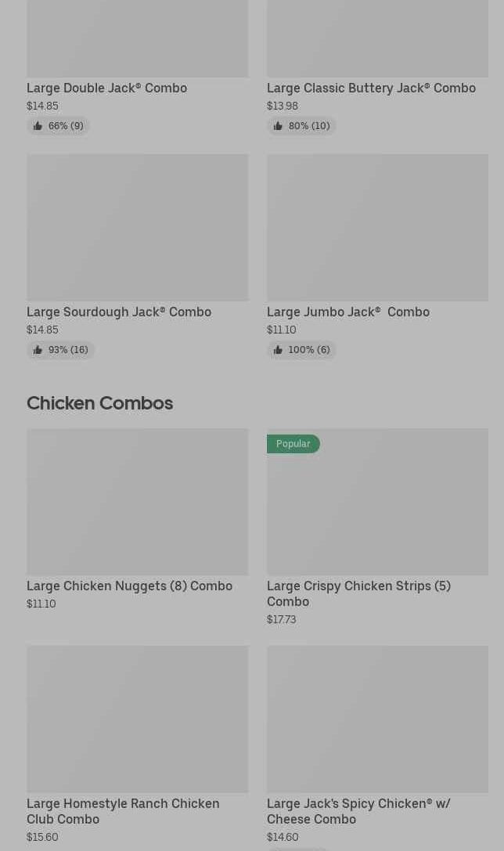The height and width of the screenshot is (851, 504).
Task: Click thumbs-up icon under Large Sourdough Jack Combo
Action: (x=38, y=350)
